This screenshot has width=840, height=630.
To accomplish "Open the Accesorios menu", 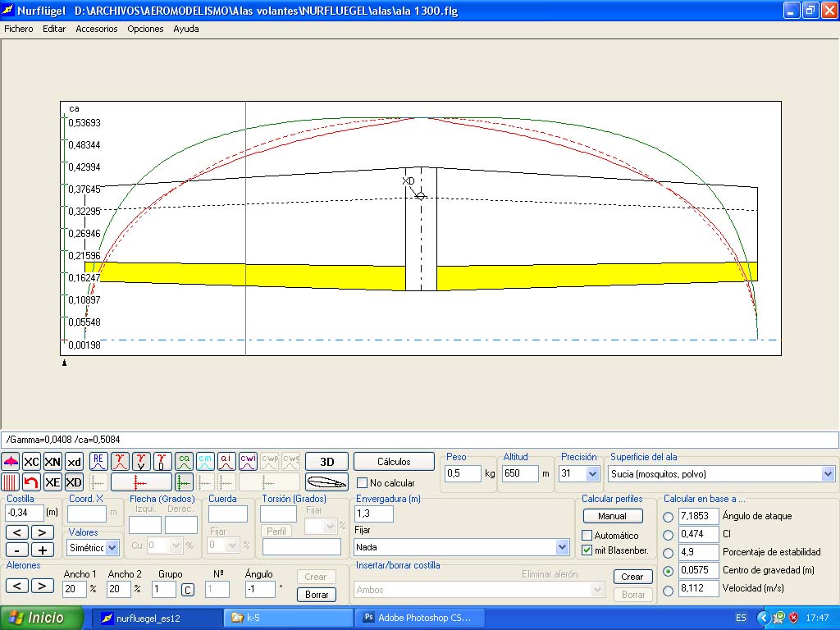I will tap(96, 29).
